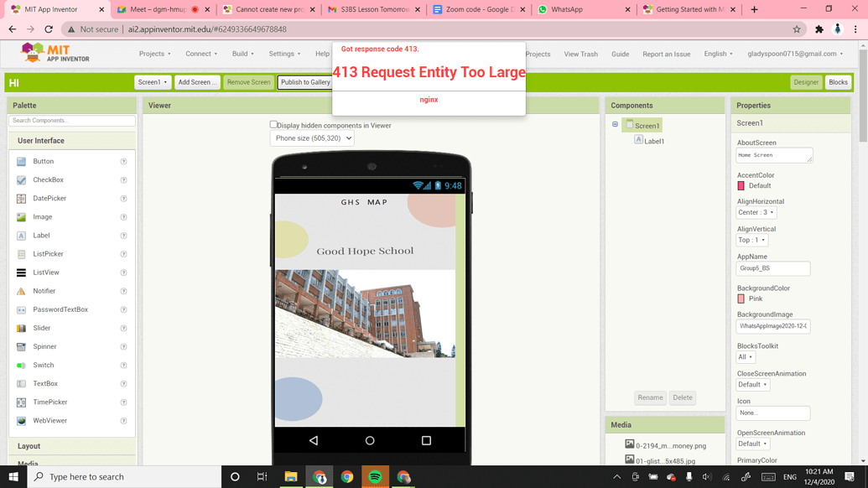868x488 pixels.
Task: Click the Image component icon
Action: tap(20, 216)
